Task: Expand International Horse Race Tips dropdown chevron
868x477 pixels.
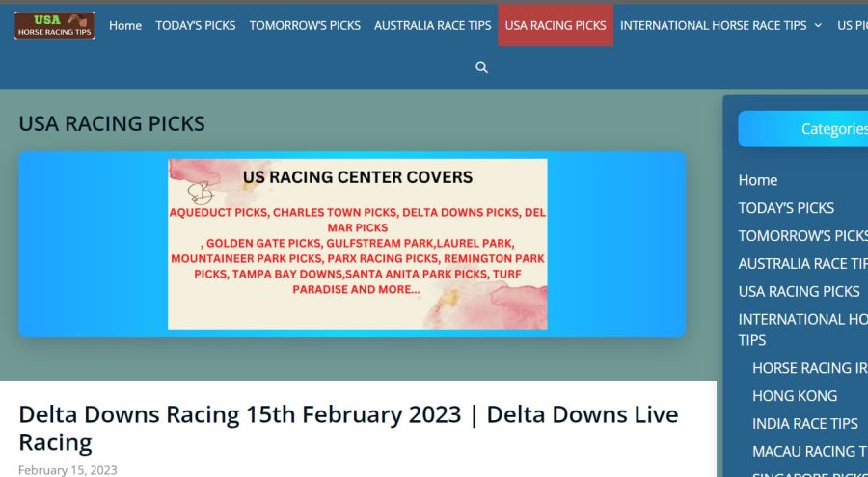Action: pyautogui.click(x=818, y=25)
